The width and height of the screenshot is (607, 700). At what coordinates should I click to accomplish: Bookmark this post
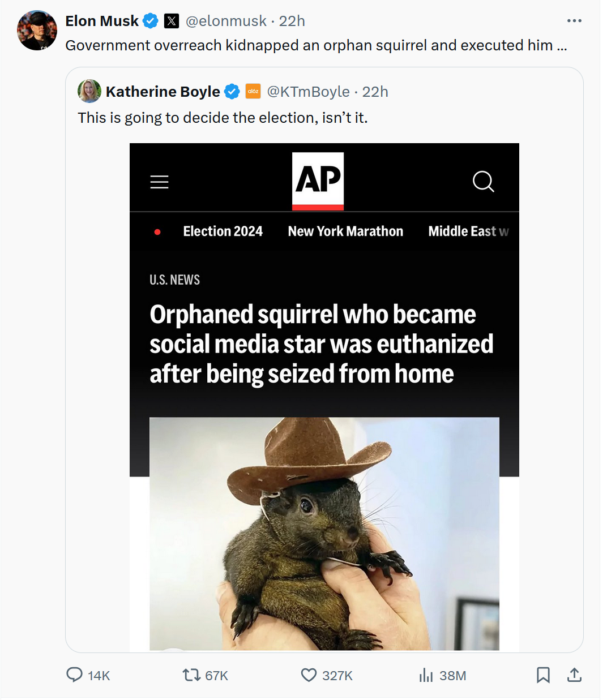click(x=543, y=675)
